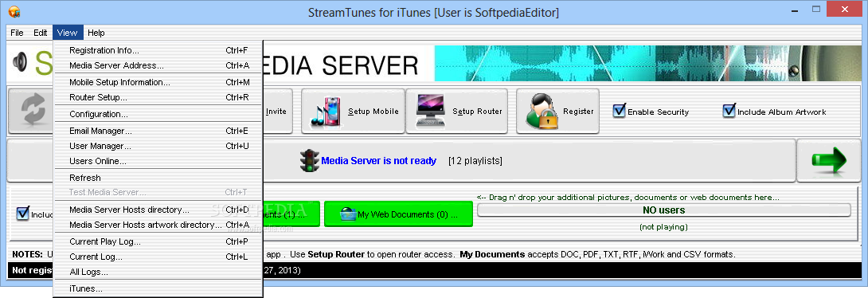Click the Not registered status bar text
The height and width of the screenshot is (298, 868).
click(33, 270)
